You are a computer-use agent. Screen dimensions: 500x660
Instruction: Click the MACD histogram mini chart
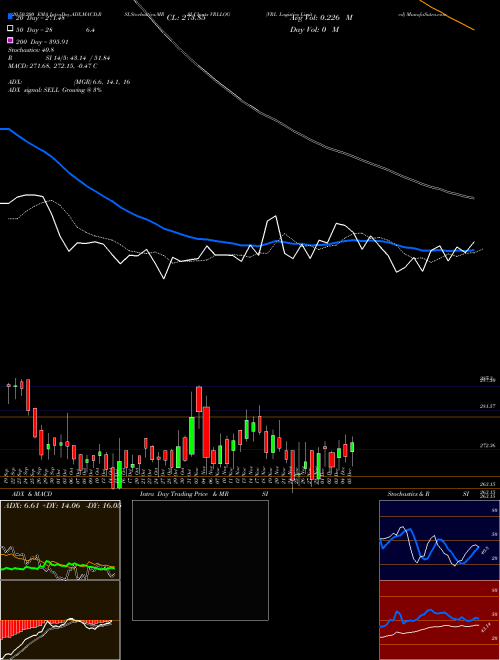(x=60, y=620)
